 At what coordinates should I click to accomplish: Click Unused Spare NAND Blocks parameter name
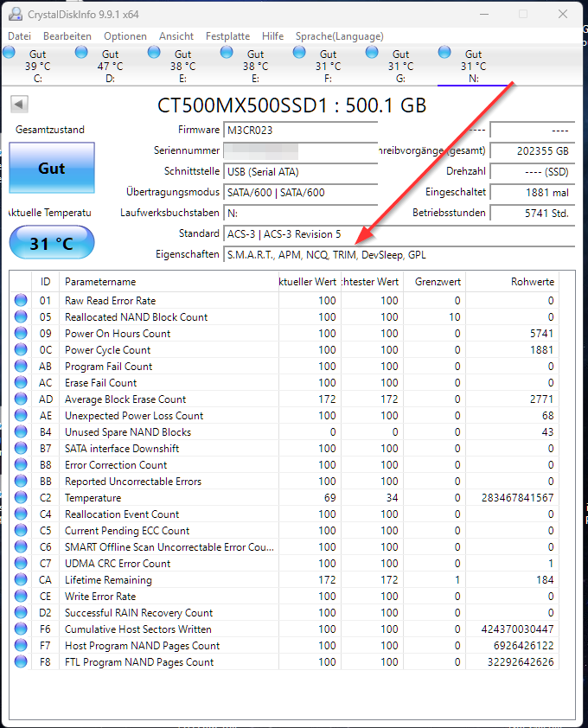coord(128,432)
